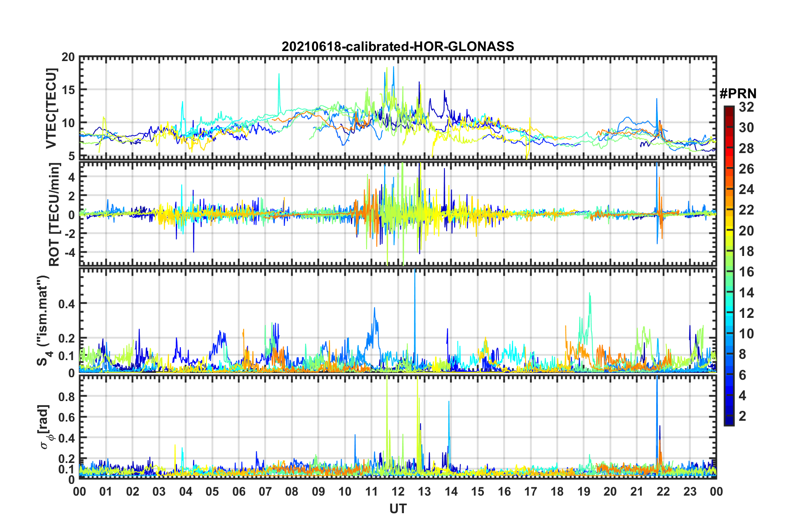Click the plot title 20210618-calibrated-HOR-GLONASS

[x=398, y=46]
